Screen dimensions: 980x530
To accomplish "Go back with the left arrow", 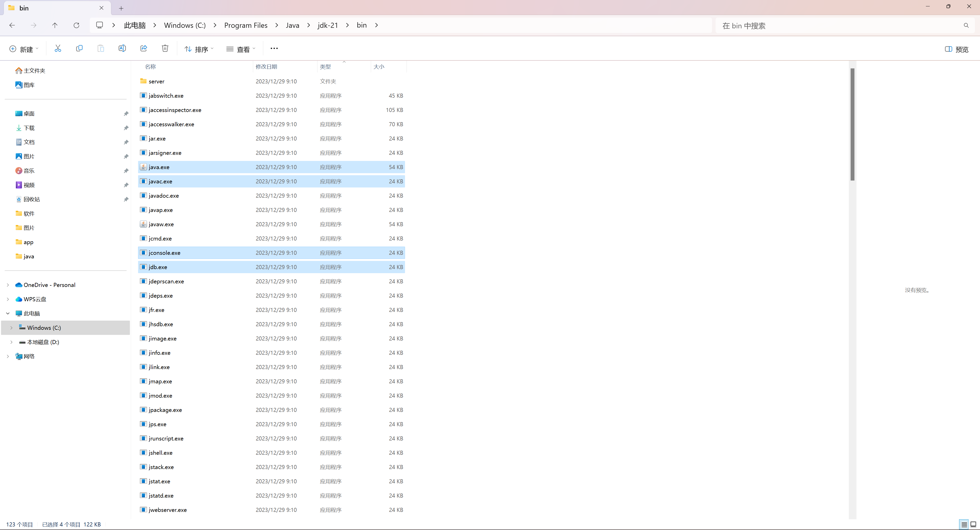I will point(12,25).
